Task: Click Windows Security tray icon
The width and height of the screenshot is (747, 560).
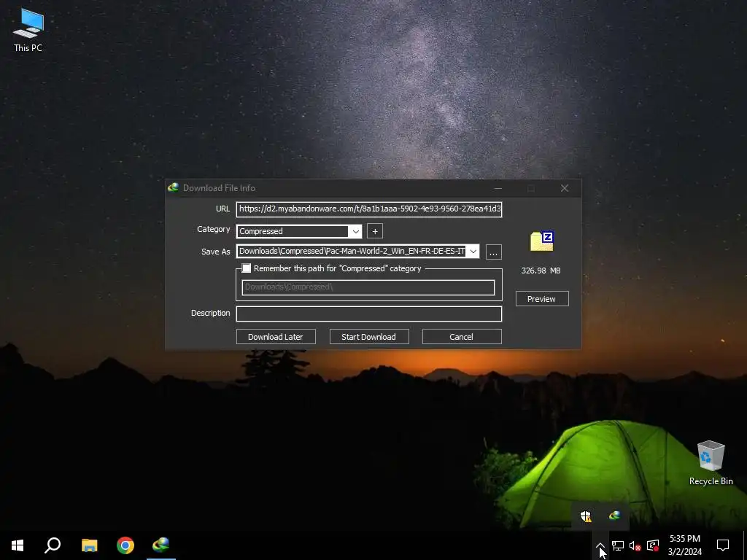Action: point(586,516)
